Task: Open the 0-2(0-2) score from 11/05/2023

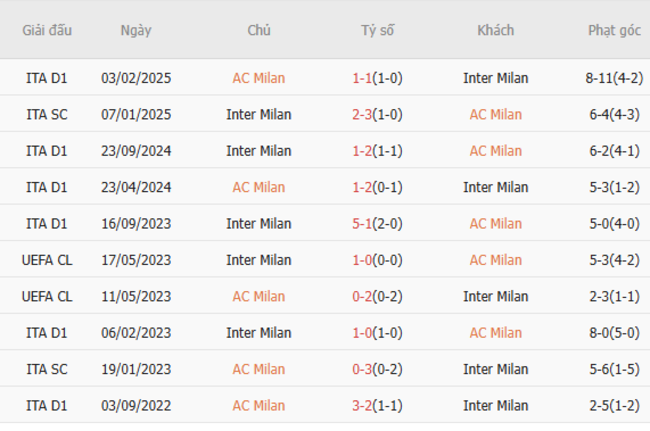Action: [x=377, y=296]
